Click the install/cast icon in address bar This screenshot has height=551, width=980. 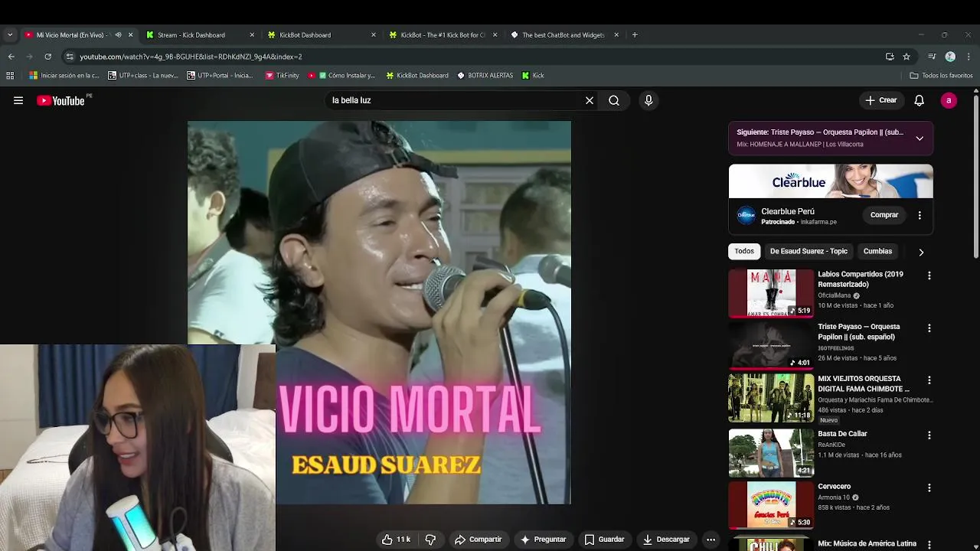point(890,57)
